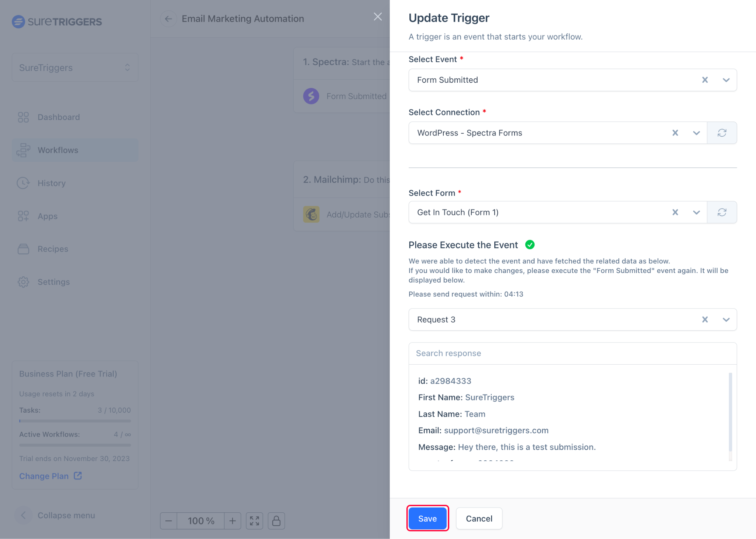Image resolution: width=756 pixels, height=539 pixels.
Task: Click the Form Submitted trigger icon
Action: [x=312, y=96]
